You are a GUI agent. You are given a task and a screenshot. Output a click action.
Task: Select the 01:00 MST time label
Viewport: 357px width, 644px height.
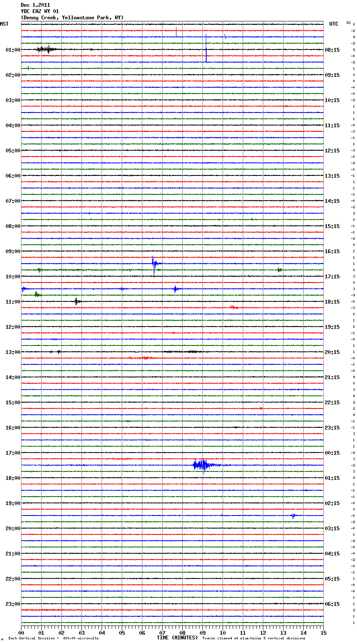coord(13,50)
